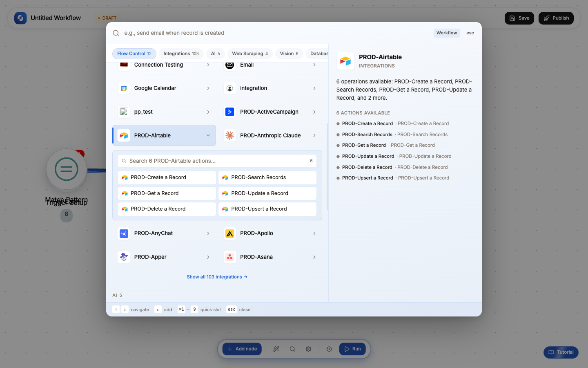The width and height of the screenshot is (588, 368).
Task: Click the PROD-AnyChat icon
Action: coord(124,233)
